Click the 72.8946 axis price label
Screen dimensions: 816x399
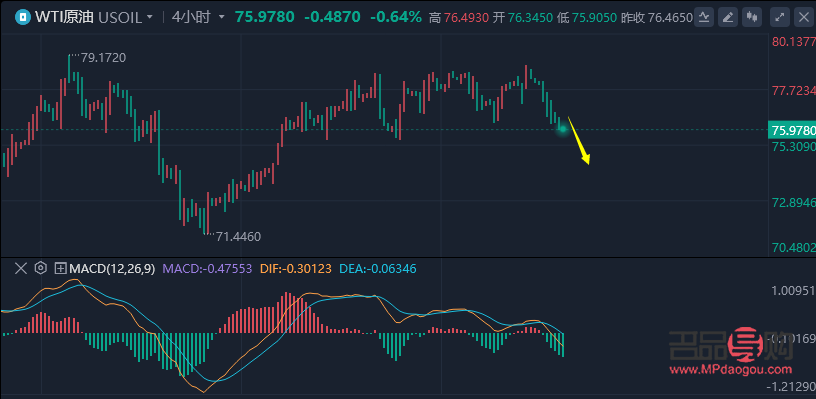[x=794, y=202]
